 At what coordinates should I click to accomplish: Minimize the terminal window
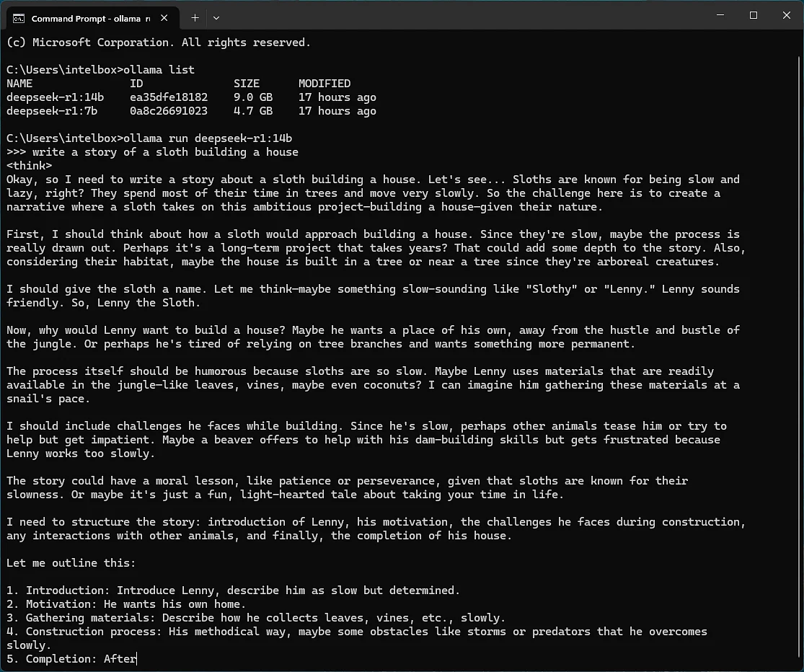720,15
